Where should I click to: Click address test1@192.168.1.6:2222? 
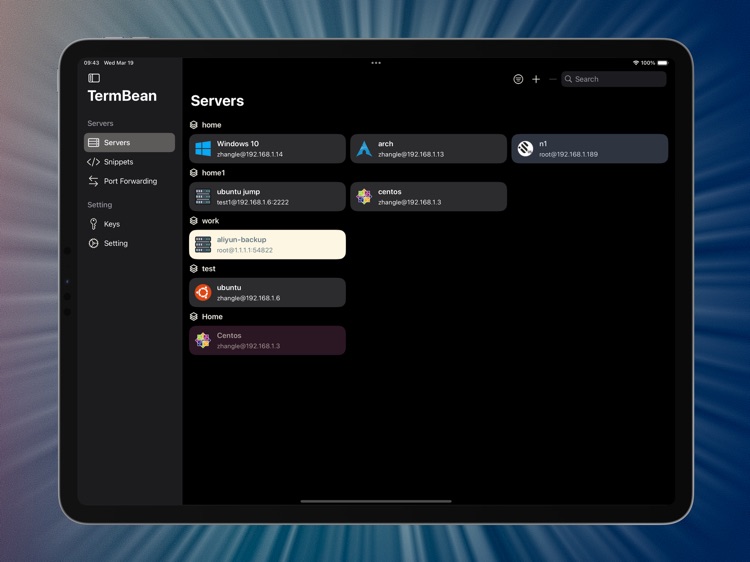[253, 202]
